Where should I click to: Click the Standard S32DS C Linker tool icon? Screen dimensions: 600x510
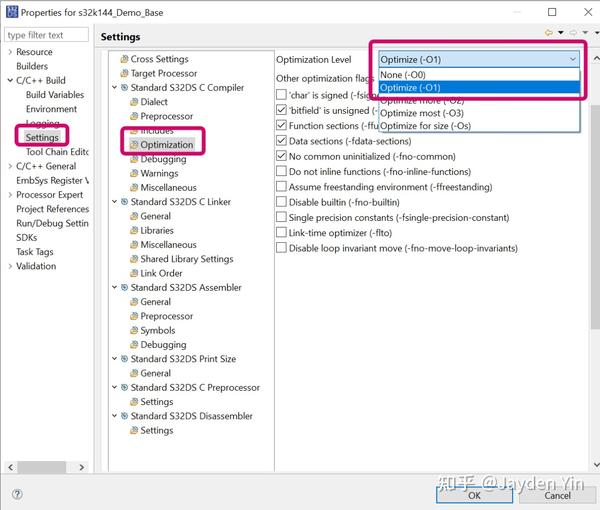(x=124, y=202)
